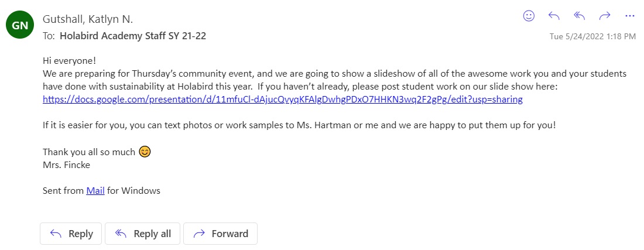Image resolution: width=644 pixels, height=250 pixels.
Task: Open the more actions ellipsis menu
Action: (630, 16)
